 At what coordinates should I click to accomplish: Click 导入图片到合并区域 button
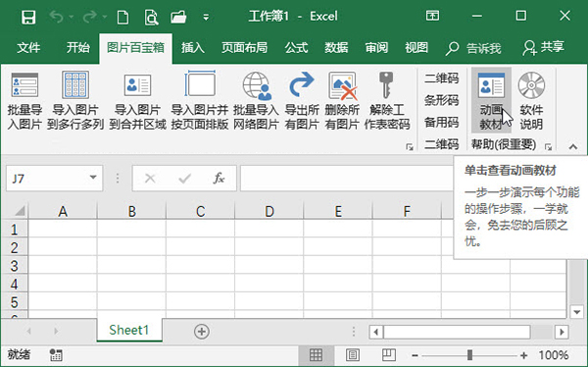137,101
